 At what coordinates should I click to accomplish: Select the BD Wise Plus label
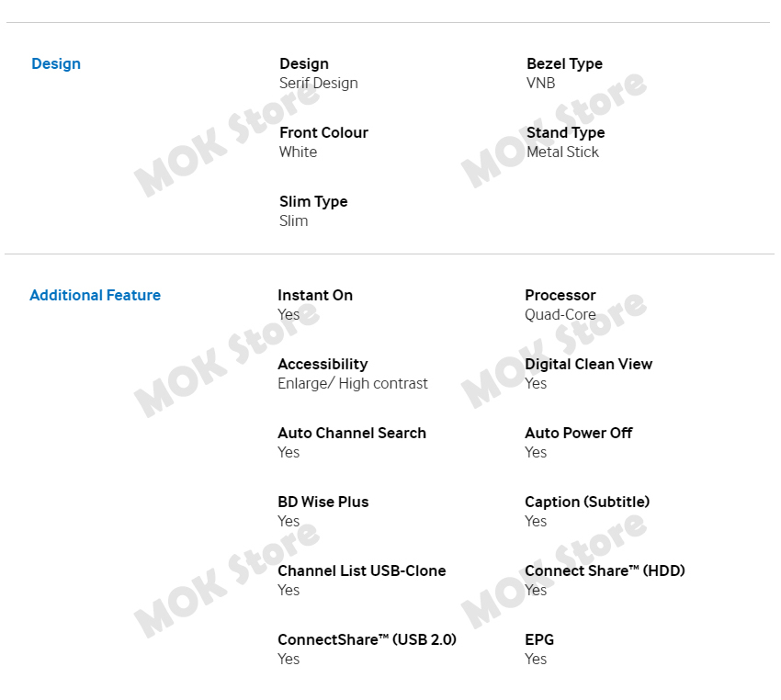point(323,502)
